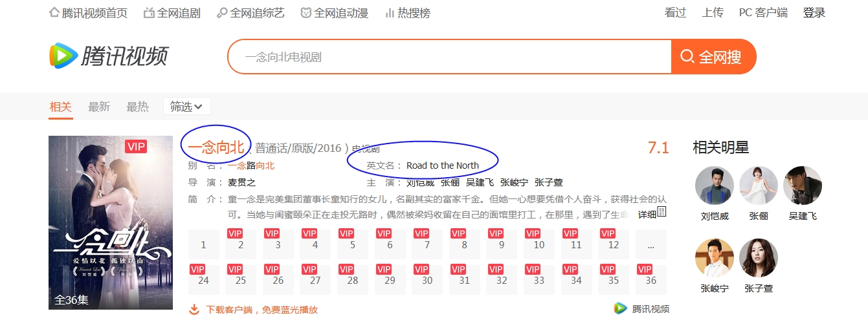Play VIP episode 10
This screenshot has width=868, height=320.
(x=539, y=245)
